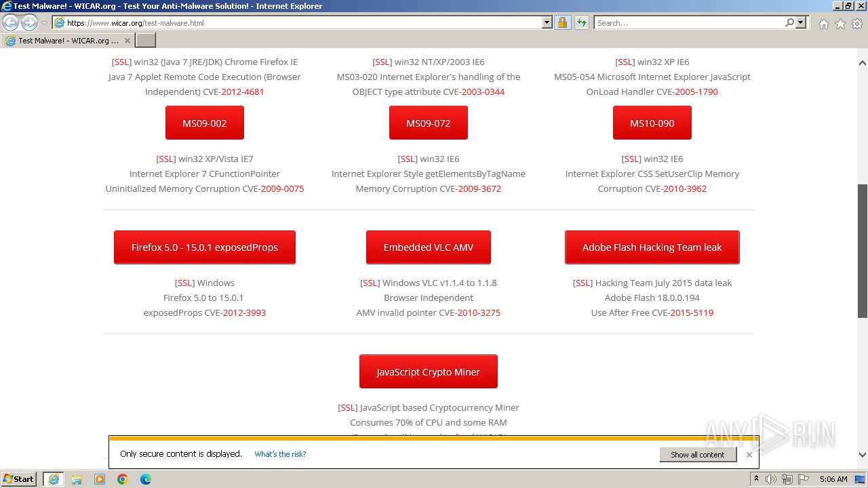The width and height of the screenshot is (868, 488).
Task: Go back with the browser Back arrow
Action: pos(10,22)
